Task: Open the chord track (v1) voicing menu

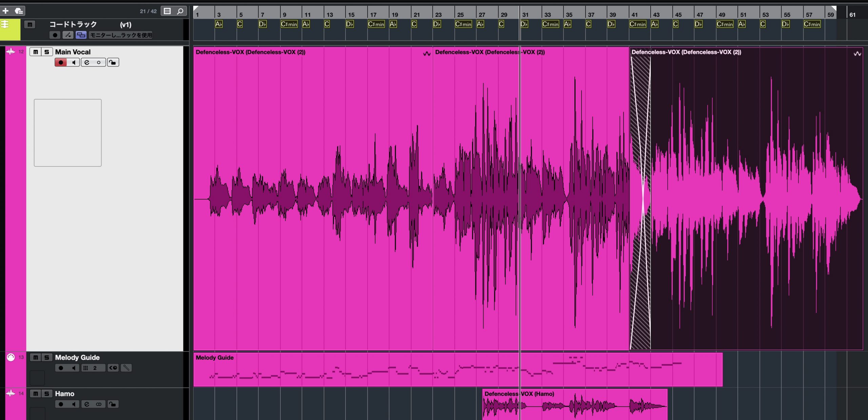Action: [x=125, y=24]
